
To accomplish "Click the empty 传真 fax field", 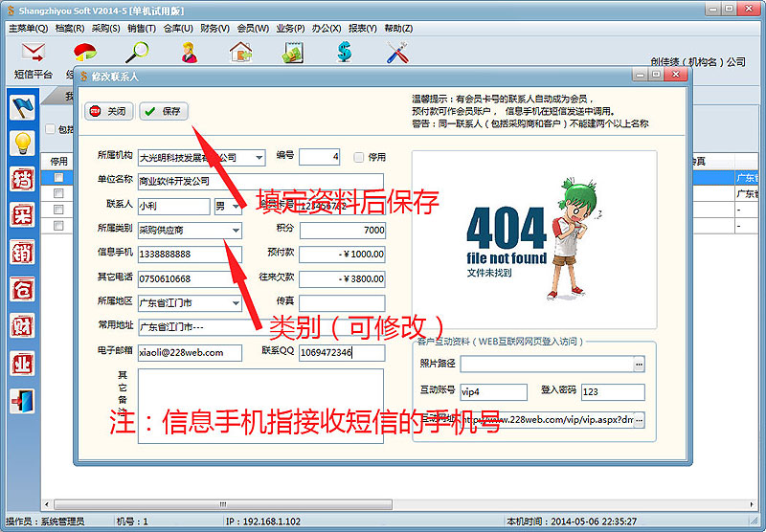I will [343, 303].
